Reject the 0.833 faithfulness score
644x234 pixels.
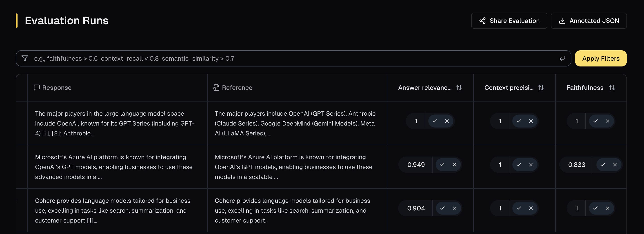(615, 165)
